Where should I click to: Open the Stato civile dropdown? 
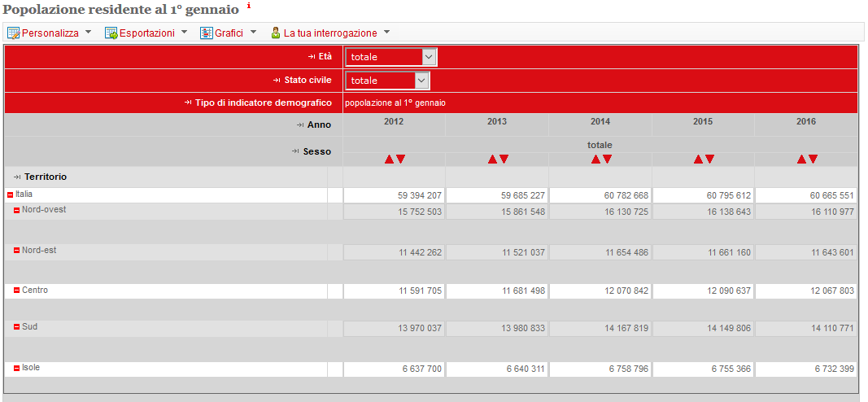(421, 81)
